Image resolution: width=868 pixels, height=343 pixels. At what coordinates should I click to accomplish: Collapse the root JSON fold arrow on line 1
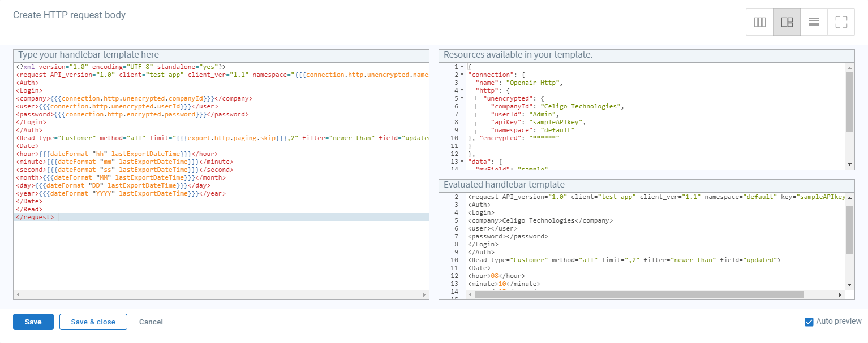tap(462, 67)
